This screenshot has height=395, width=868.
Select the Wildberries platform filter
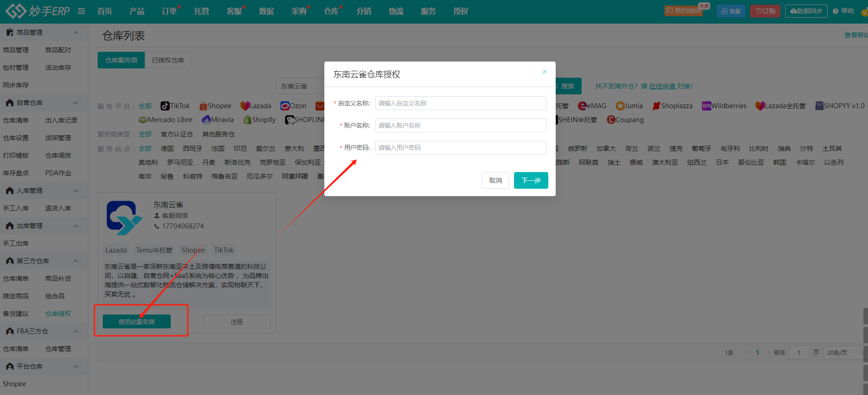[724, 106]
